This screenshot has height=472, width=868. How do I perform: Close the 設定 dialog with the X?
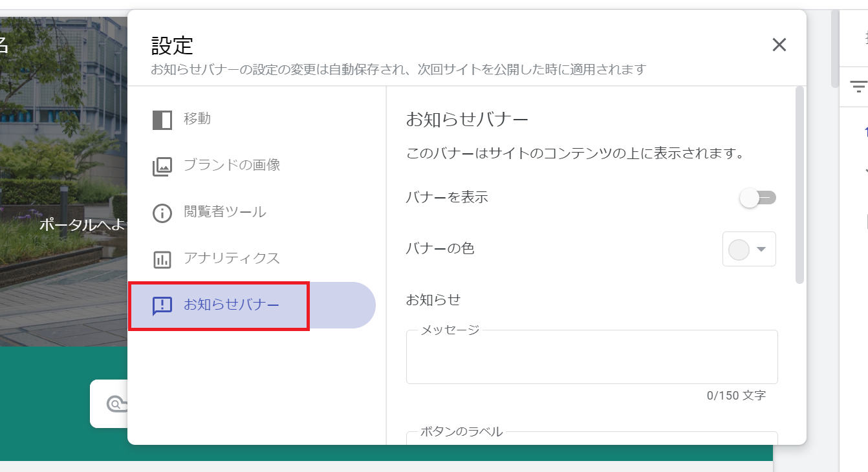(x=779, y=45)
